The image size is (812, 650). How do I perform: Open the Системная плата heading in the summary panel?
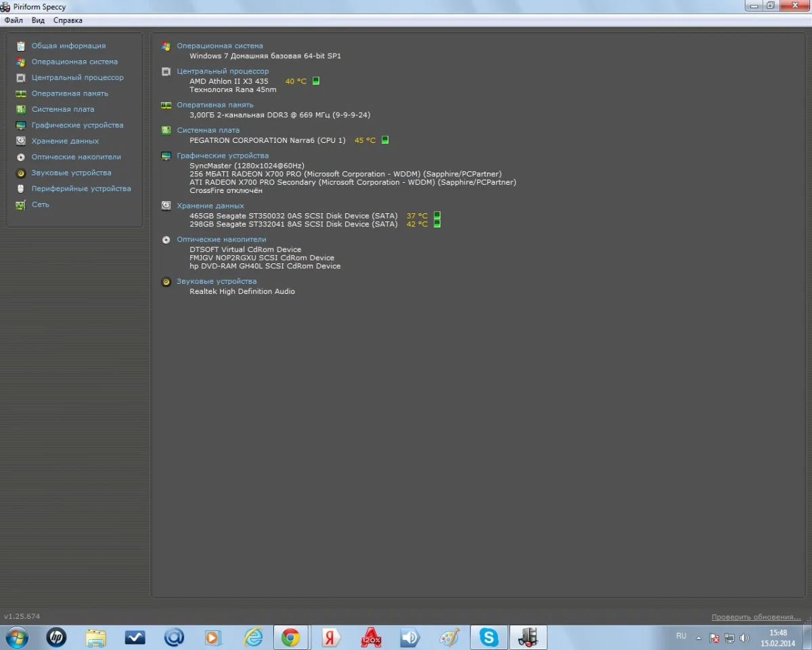point(208,130)
